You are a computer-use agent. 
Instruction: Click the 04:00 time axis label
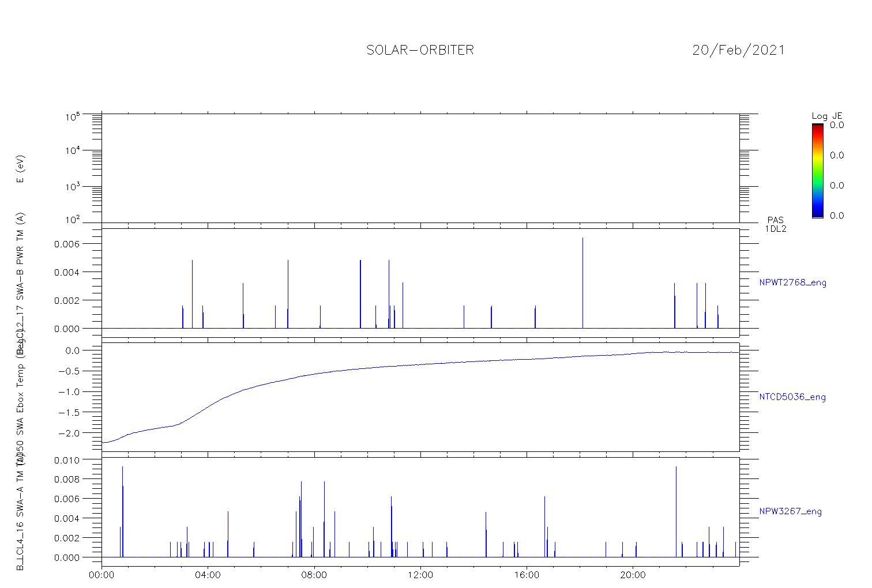pos(208,575)
